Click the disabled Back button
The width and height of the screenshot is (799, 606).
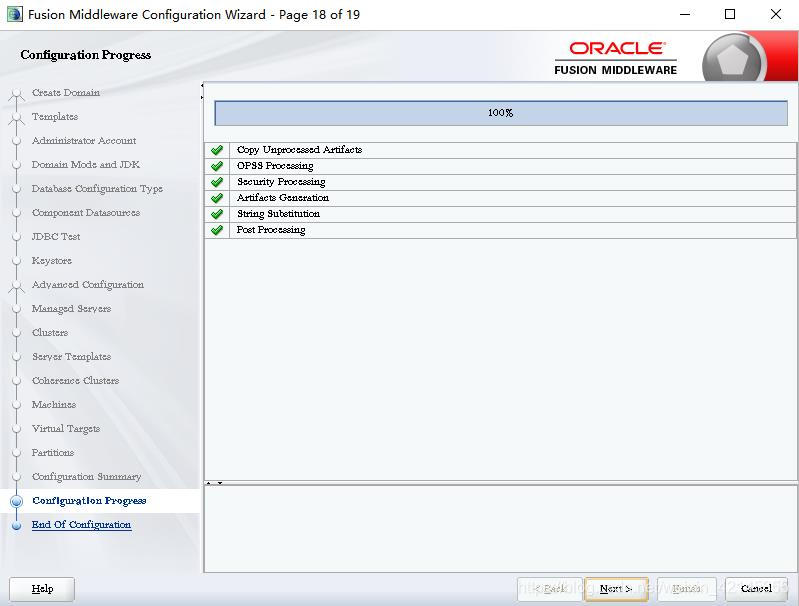point(549,589)
